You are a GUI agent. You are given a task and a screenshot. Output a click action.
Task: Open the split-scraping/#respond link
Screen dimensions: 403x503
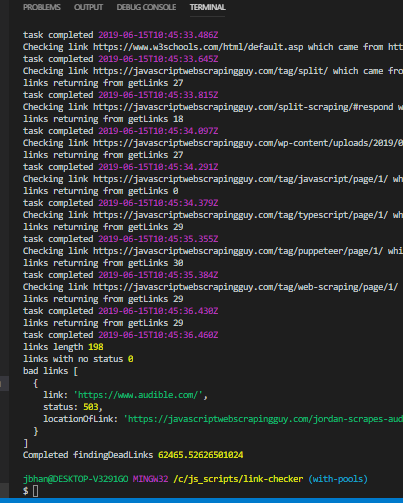click(x=243, y=107)
